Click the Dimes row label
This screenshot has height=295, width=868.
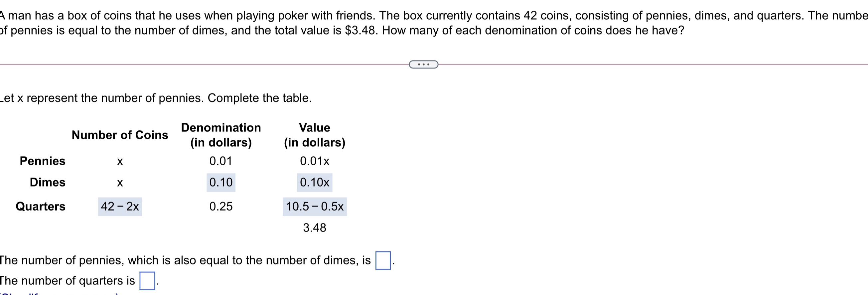(47, 182)
